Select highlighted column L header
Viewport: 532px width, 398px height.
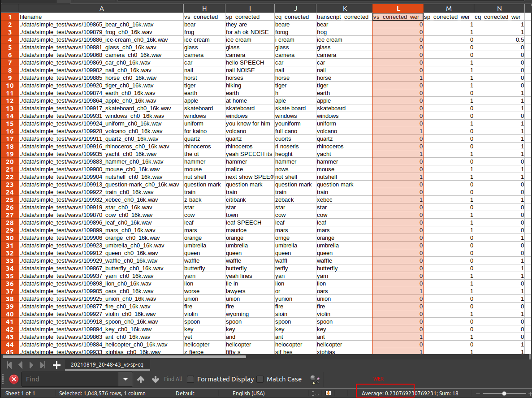[x=398, y=9]
